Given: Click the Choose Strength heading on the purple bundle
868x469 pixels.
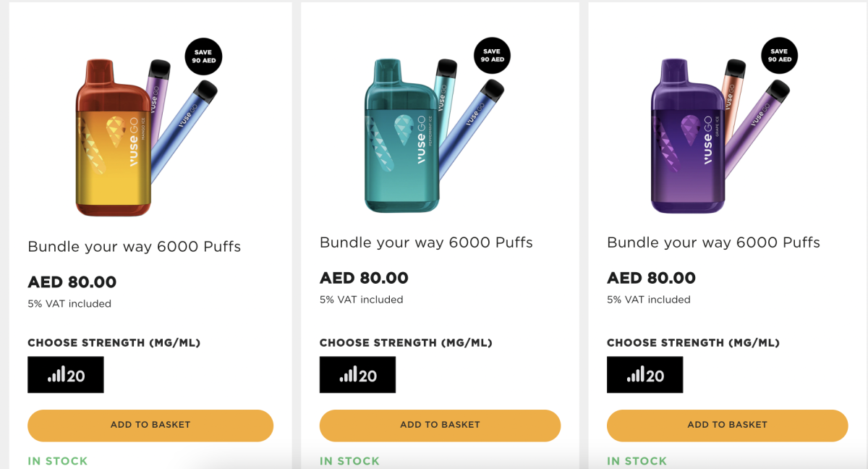Looking at the screenshot, I should coord(693,343).
